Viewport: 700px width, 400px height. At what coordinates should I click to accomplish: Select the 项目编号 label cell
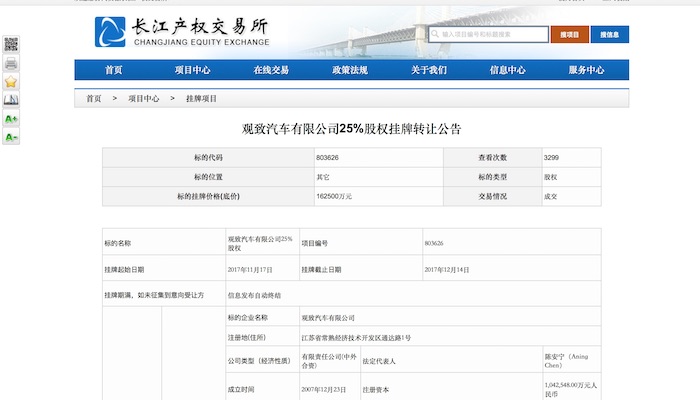point(361,242)
